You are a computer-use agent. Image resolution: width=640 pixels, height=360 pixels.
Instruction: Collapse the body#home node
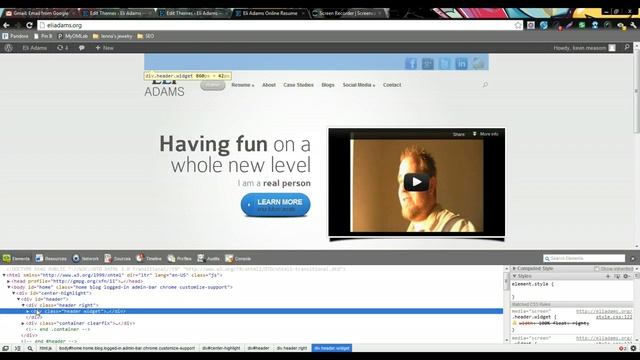(x=9, y=287)
